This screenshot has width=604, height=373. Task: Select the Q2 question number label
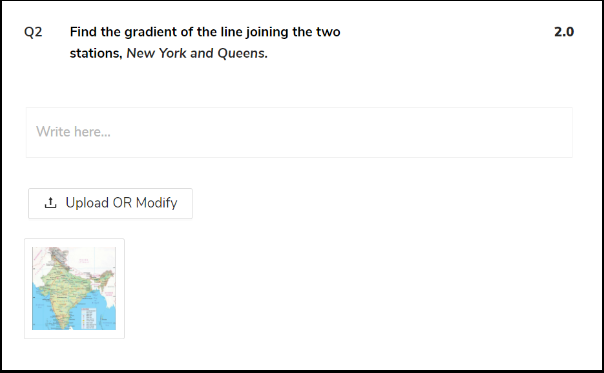click(33, 32)
